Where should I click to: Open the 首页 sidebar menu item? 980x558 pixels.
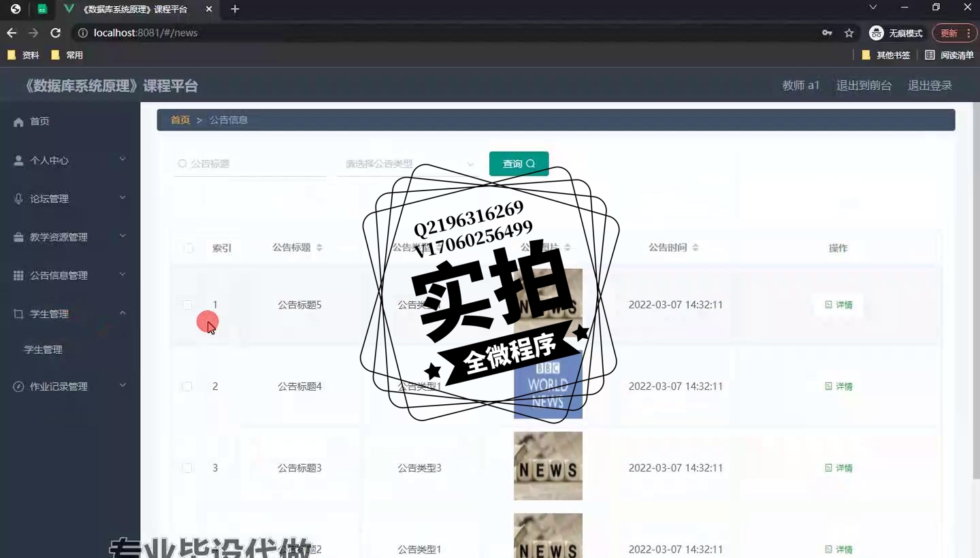[70, 121]
